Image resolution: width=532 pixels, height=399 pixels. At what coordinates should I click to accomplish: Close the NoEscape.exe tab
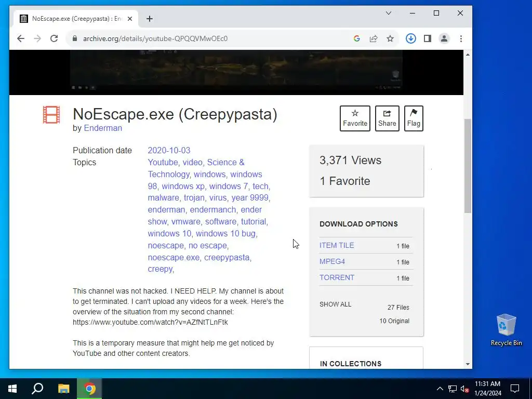(129, 19)
